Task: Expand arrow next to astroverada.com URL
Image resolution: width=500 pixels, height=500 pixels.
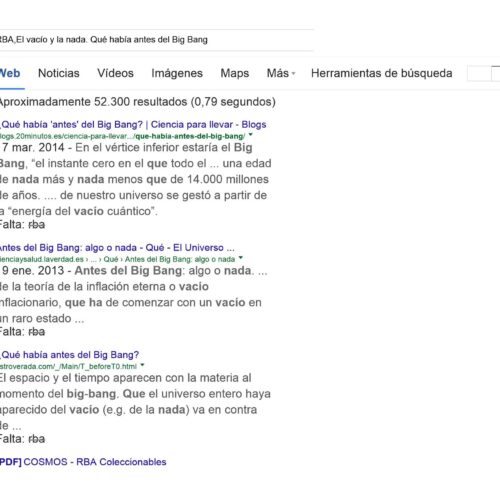Action: tap(142, 365)
